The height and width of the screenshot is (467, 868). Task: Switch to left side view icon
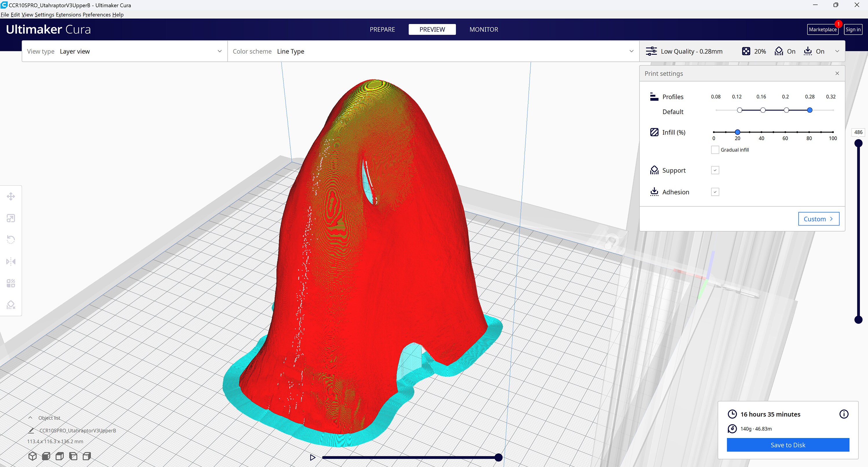click(73, 456)
